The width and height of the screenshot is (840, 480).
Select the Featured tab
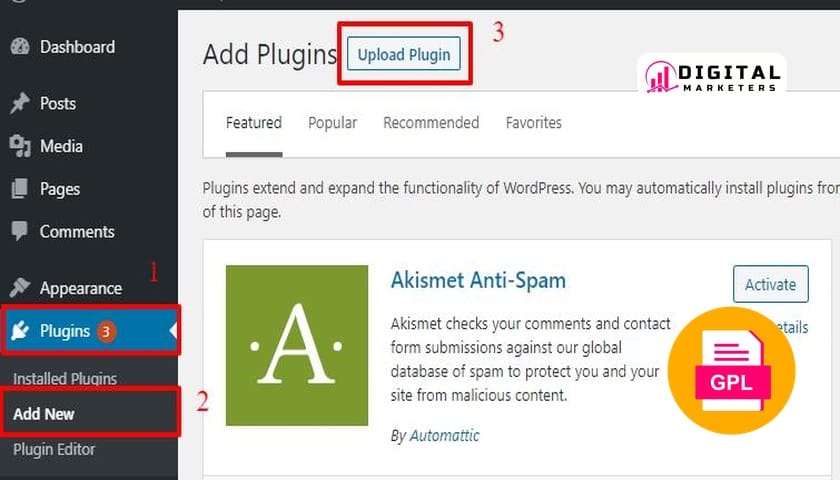[x=253, y=123]
